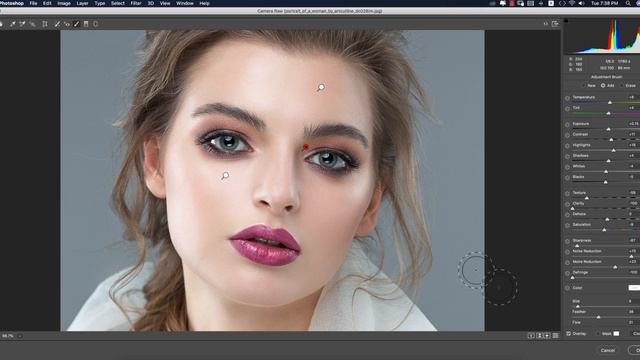Click the minus icon beside Defringe
Screen dimensions: 640x360
tap(567, 273)
